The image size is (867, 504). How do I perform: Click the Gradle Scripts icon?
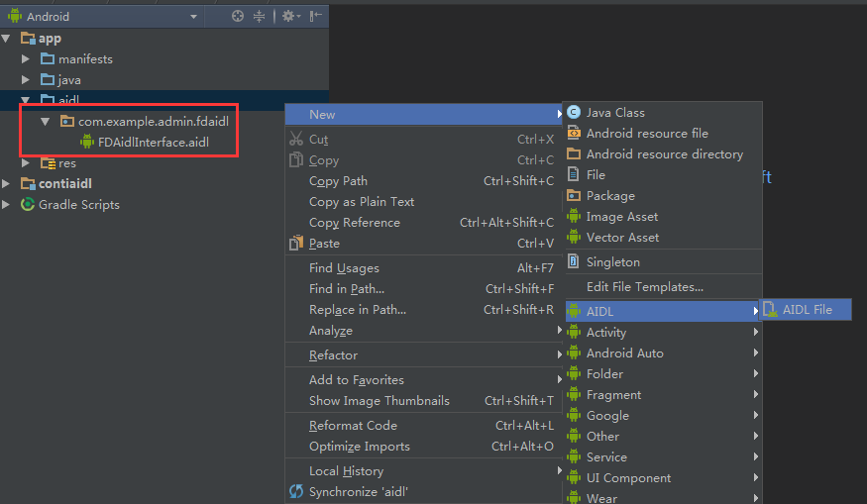tap(27, 205)
